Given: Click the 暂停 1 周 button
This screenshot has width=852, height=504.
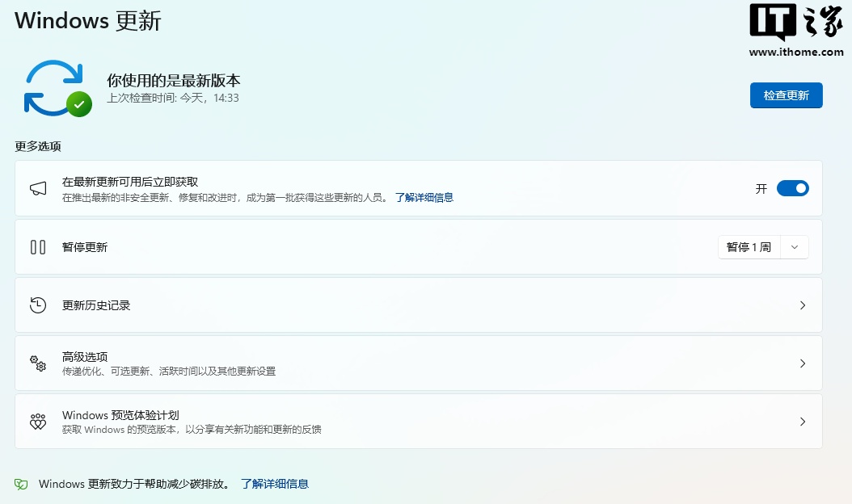Looking at the screenshot, I should coord(749,247).
